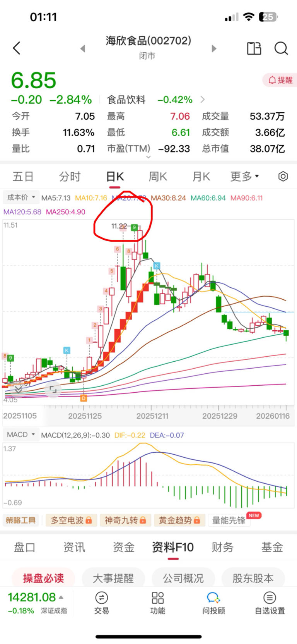
Task: Switch to the 资金 tab
Action: 123,547
